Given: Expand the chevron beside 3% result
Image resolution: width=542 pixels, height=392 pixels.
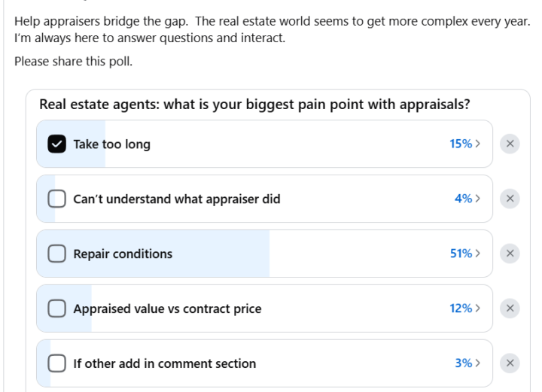Looking at the screenshot, I should point(478,363).
